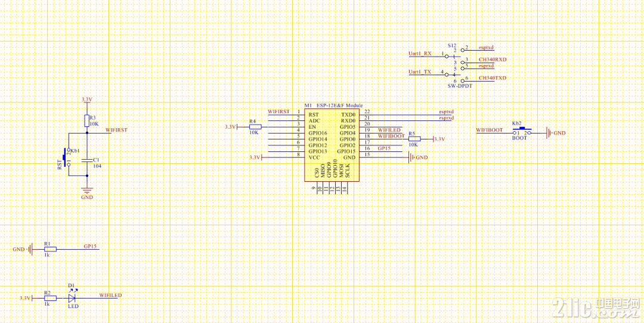Click the esptxd net label on module pin 22
644x323 pixels.
coord(446,111)
